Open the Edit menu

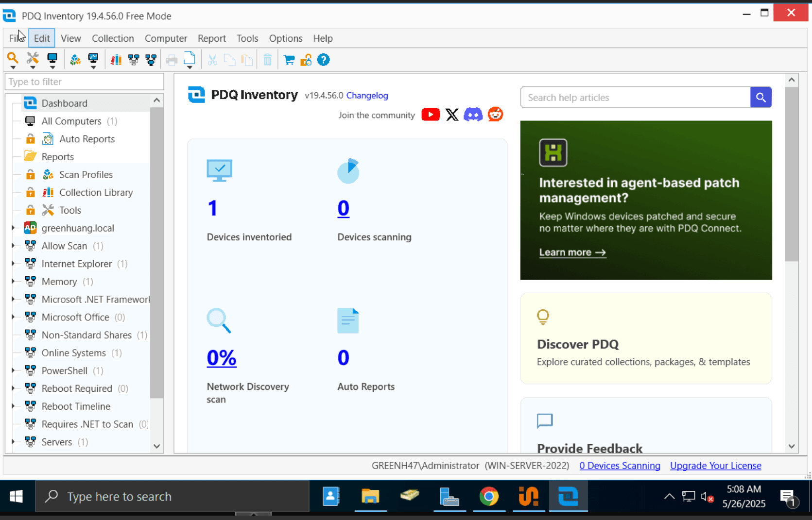pos(42,38)
